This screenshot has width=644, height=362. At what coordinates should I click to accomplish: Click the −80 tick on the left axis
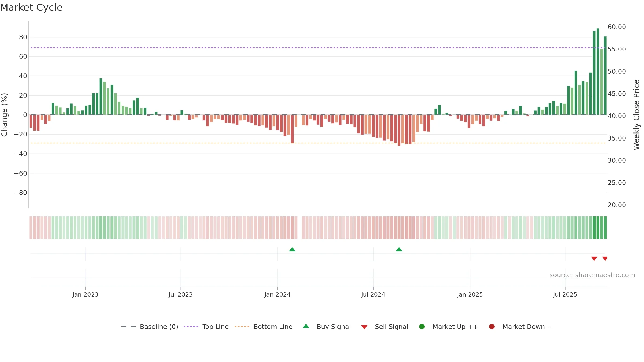(x=21, y=193)
